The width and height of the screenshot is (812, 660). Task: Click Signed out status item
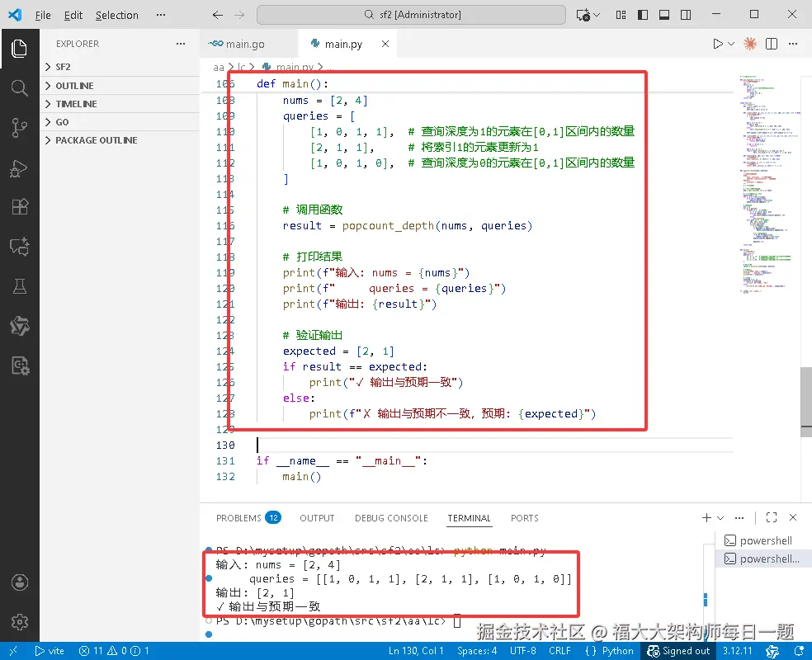pos(679,651)
